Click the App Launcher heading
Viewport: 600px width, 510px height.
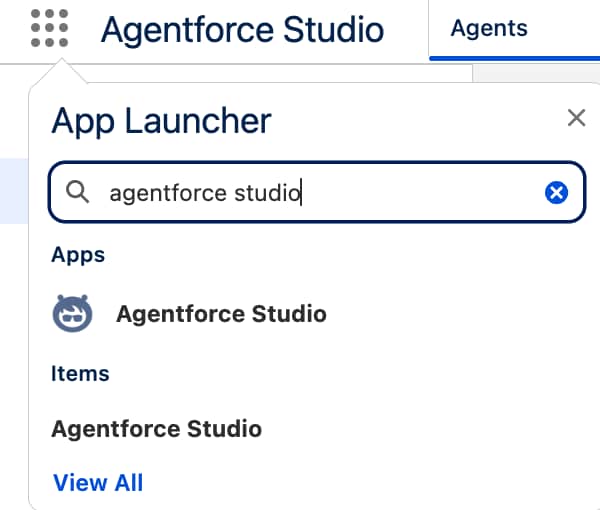click(x=161, y=121)
